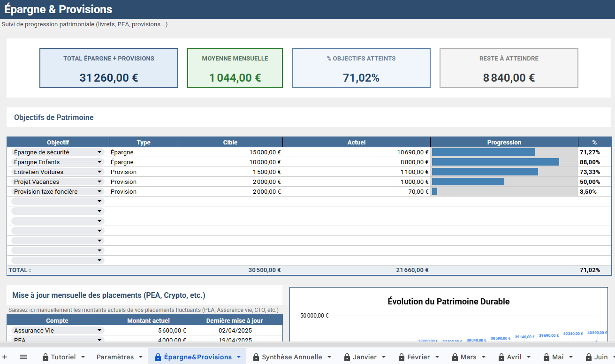Click the lock icon on Avril tab
This screenshot has height=364, width=615.
(x=501, y=357)
